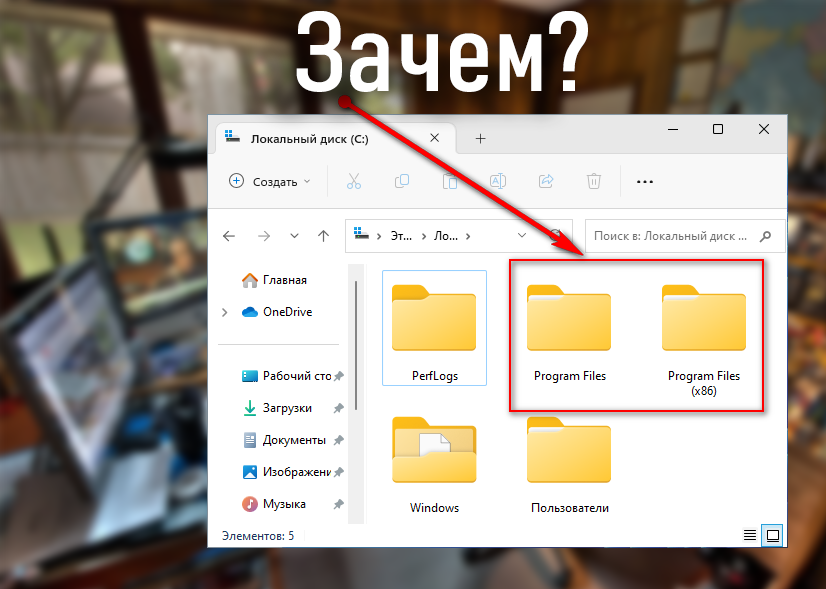Go back with the left arrow

229,236
